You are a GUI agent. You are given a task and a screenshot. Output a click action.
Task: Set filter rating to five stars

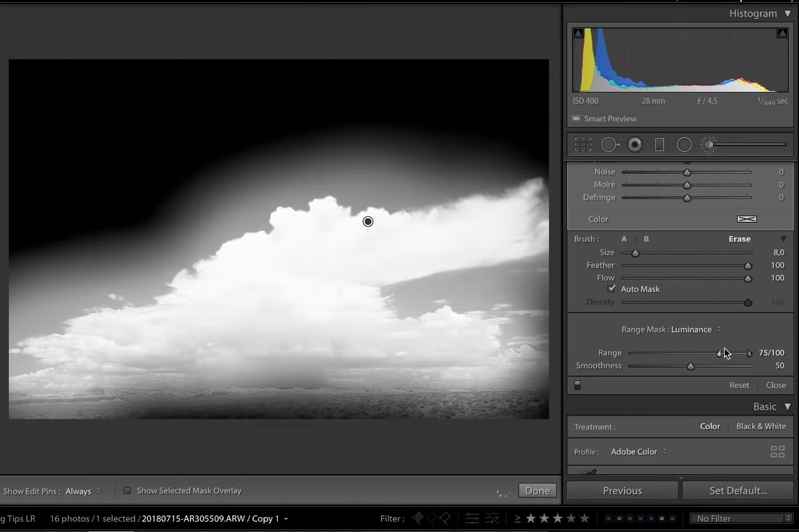tap(584, 518)
